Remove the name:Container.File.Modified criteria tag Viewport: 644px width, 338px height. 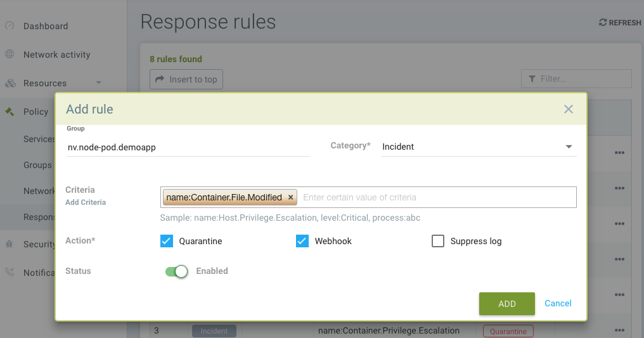coord(290,197)
